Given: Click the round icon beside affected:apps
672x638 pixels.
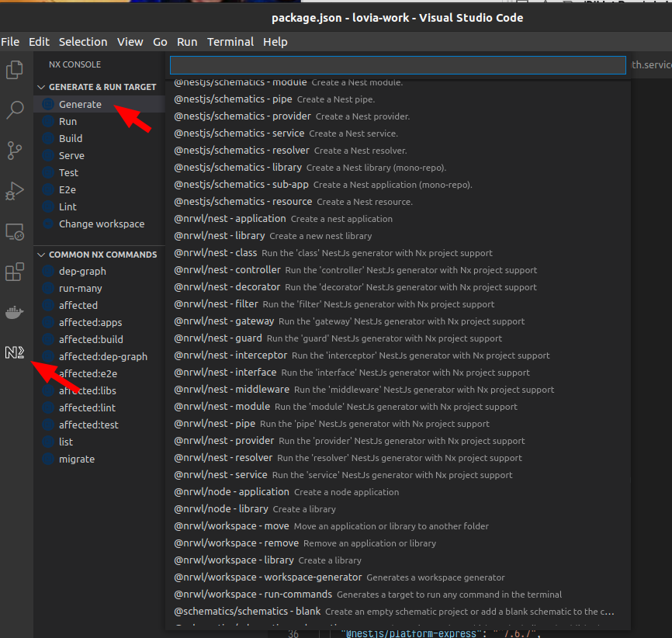Looking at the screenshot, I should (x=48, y=322).
